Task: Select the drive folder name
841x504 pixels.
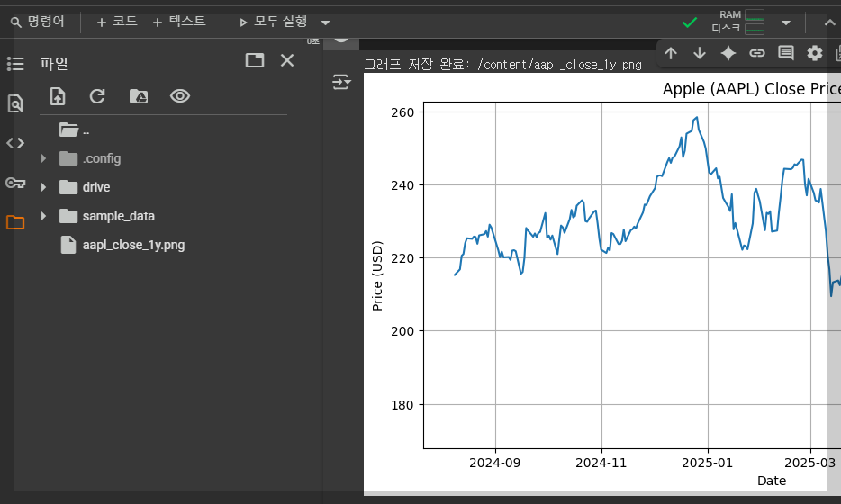Action: point(96,187)
